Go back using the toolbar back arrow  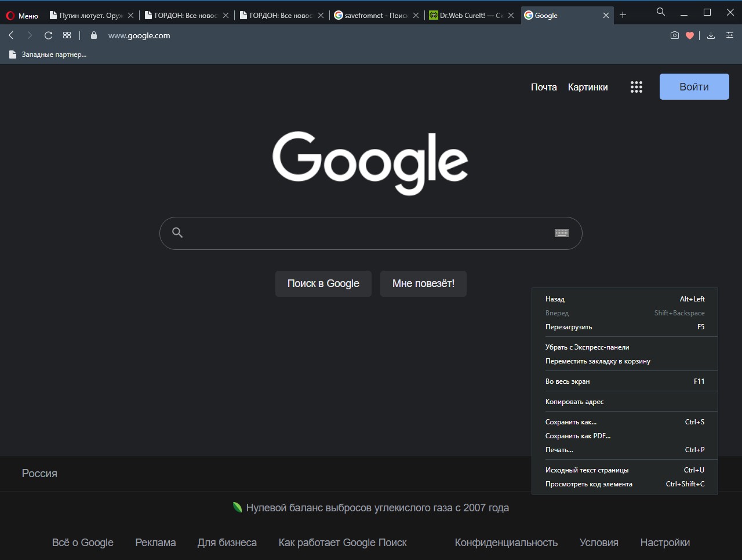click(x=11, y=35)
